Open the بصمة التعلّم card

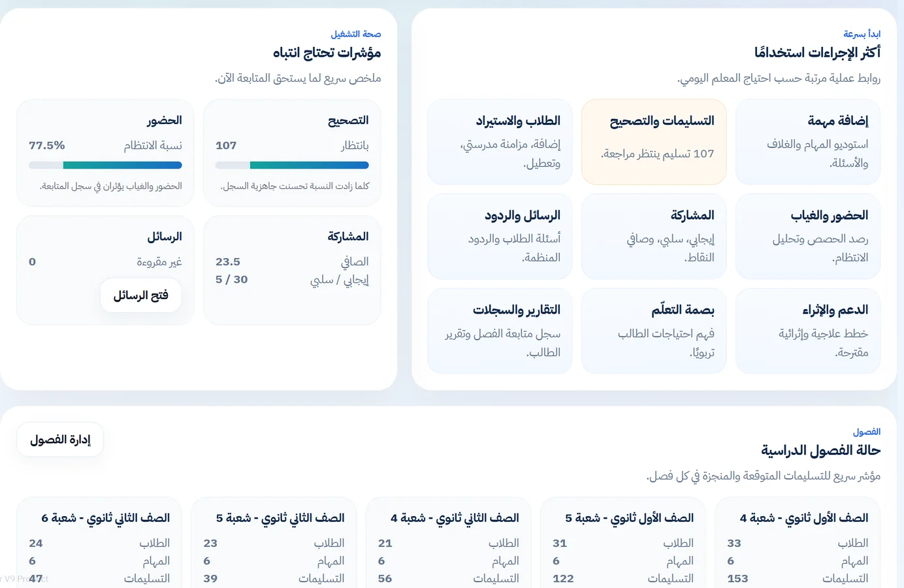[654, 331]
